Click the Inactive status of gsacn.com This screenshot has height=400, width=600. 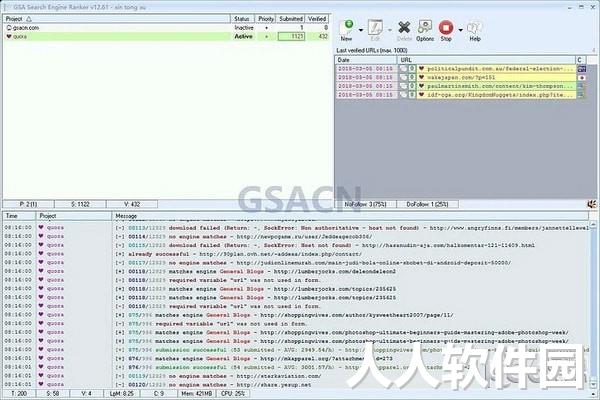244,28
